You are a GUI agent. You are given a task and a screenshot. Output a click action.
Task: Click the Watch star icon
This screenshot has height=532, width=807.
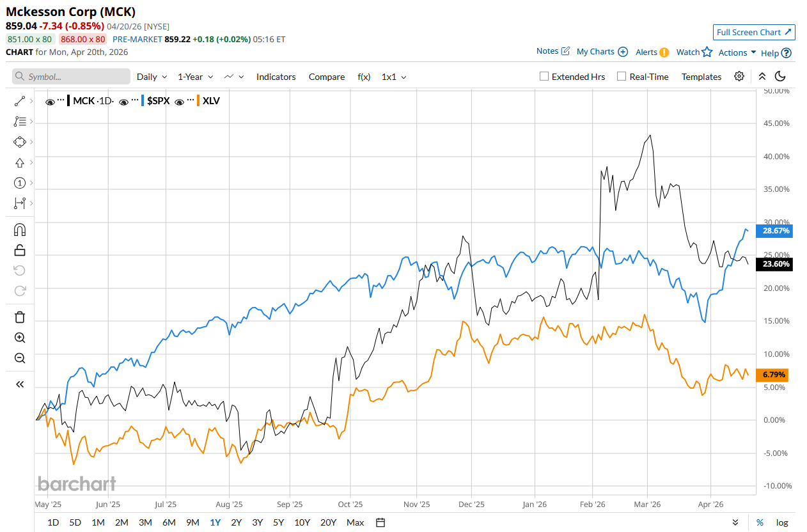pos(707,52)
